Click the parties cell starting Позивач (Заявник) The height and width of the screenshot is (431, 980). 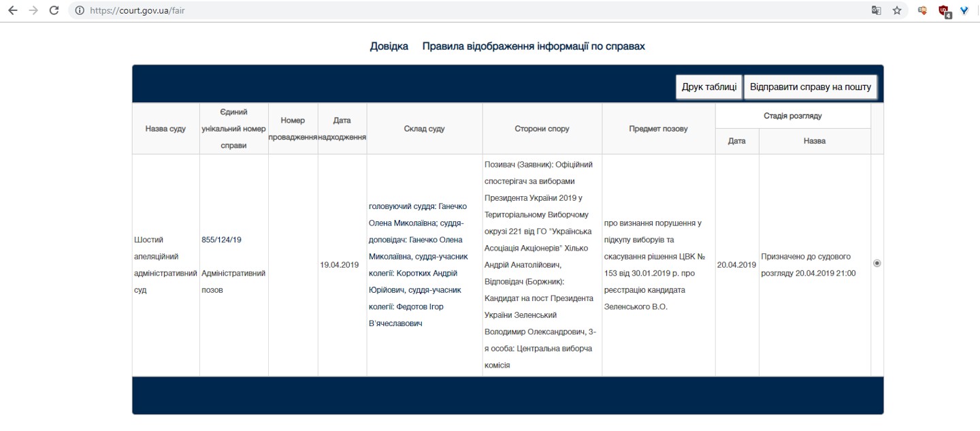[542, 265]
